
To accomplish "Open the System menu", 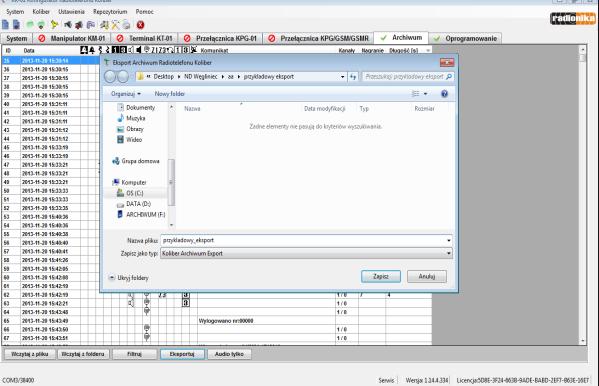I will click(15, 12).
